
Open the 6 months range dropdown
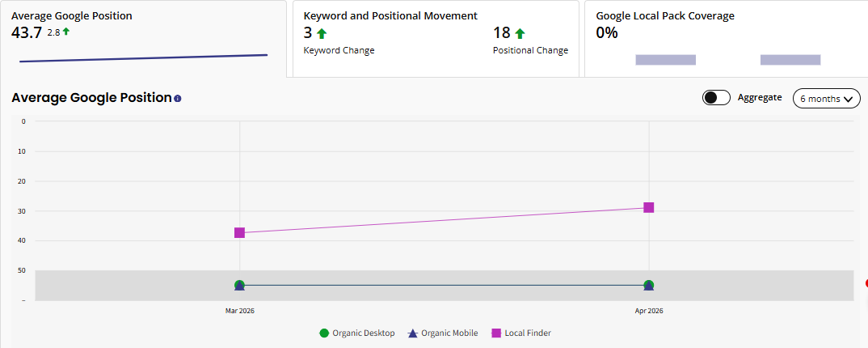826,99
